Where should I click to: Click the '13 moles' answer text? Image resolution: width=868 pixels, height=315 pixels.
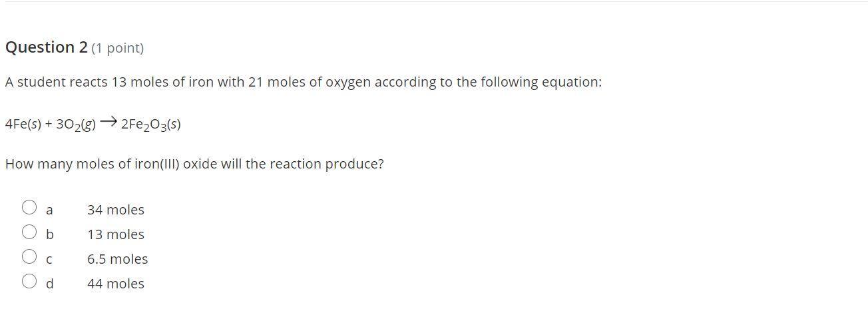click(116, 234)
